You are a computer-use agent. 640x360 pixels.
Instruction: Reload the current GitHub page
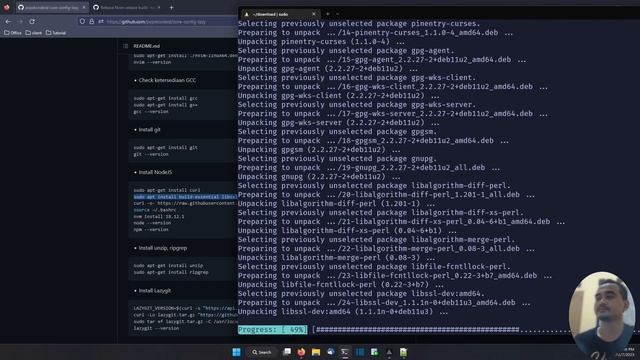coord(32,21)
